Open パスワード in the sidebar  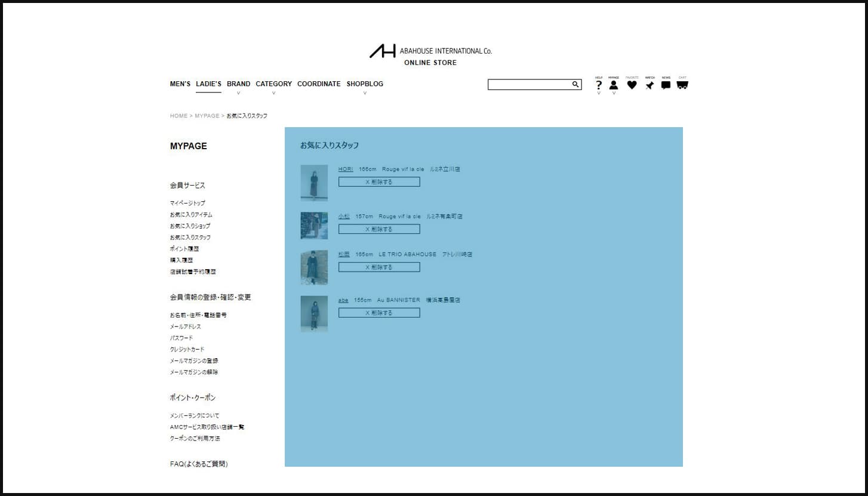[x=181, y=338]
